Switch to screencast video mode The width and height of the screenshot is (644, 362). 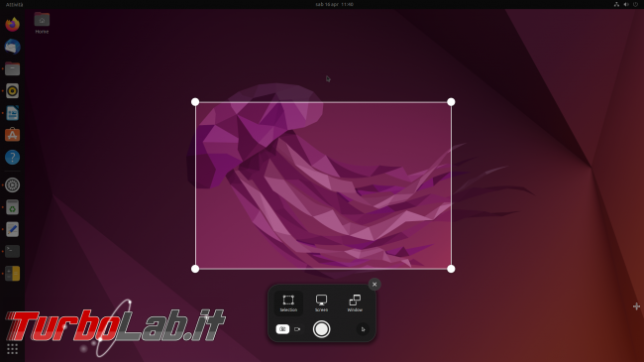coord(297,329)
